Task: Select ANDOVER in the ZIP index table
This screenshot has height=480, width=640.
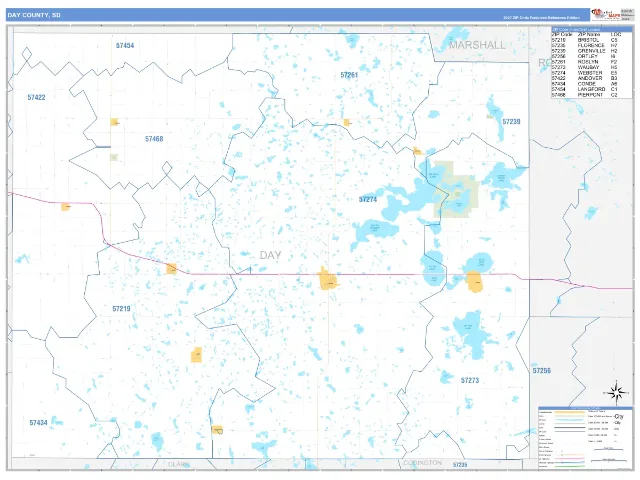Action: [x=590, y=78]
